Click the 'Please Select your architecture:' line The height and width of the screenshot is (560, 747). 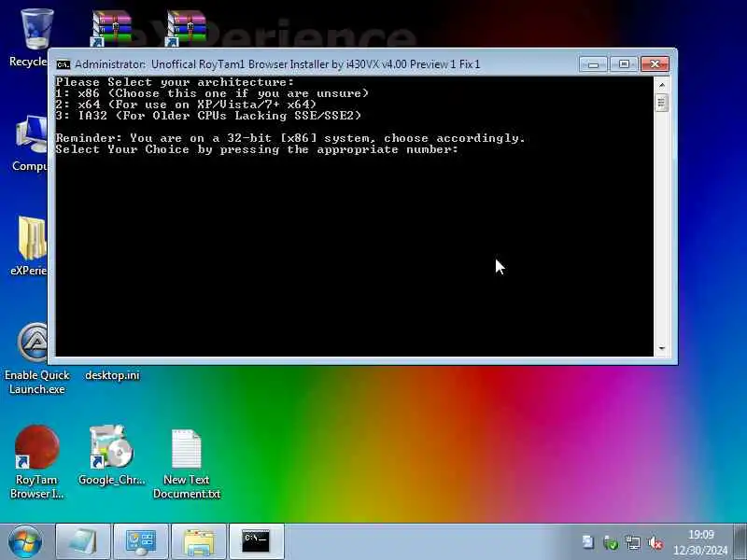point(175,82)
